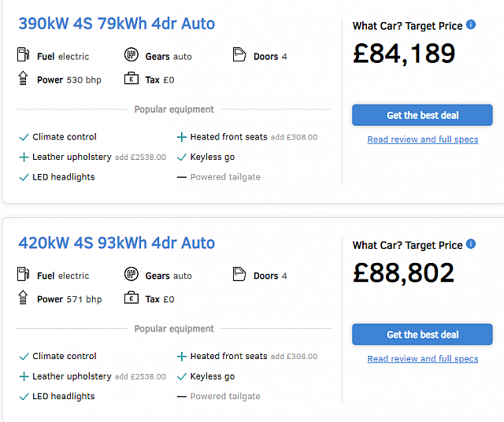Open the 390kW 4S 79kWh 4dr Auto title
Screen dimensions: 504x422
coord(117,24)
